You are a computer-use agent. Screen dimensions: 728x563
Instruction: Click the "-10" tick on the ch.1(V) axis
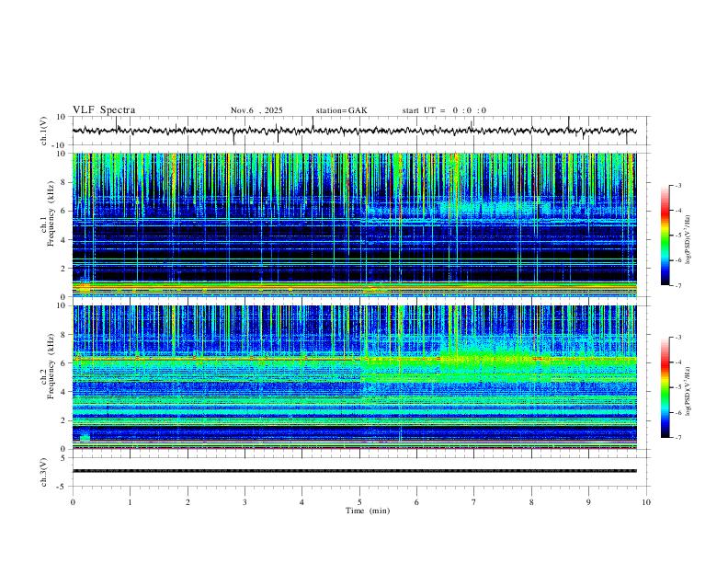click(x=59, y=145)
